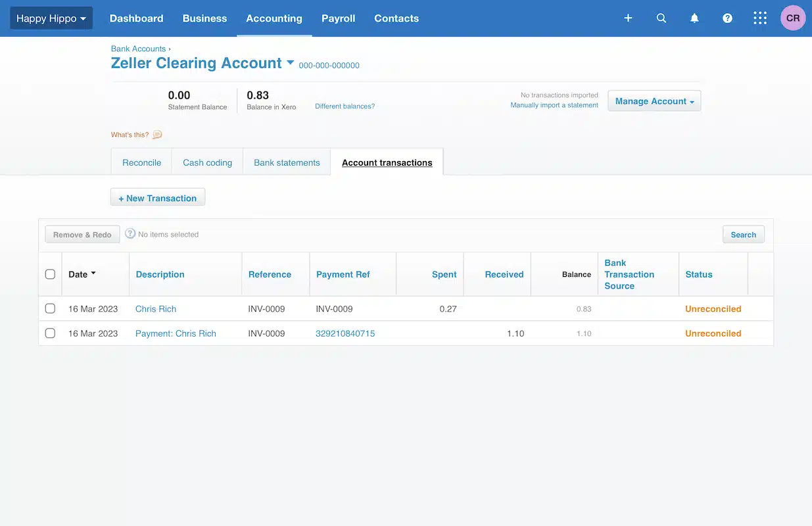Viewport: 812px width, 526px height.
Task: Click the Search button
Action: pos(744,235)
